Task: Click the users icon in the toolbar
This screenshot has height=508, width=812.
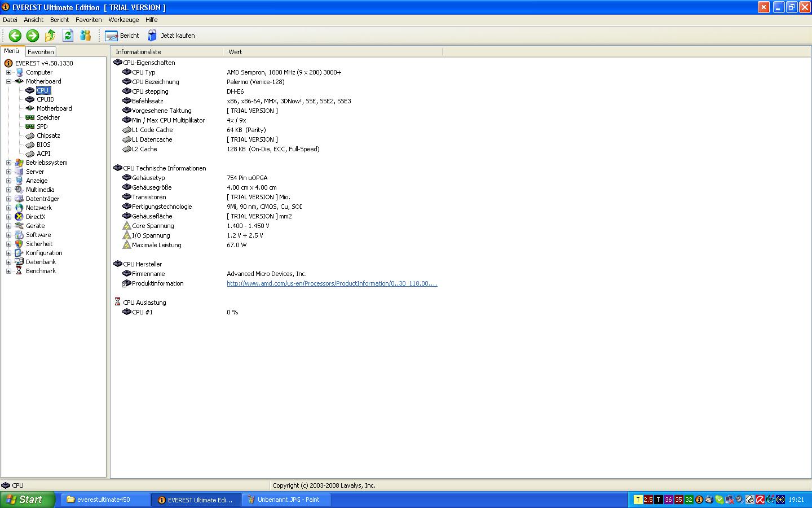Action: (86, 36)
